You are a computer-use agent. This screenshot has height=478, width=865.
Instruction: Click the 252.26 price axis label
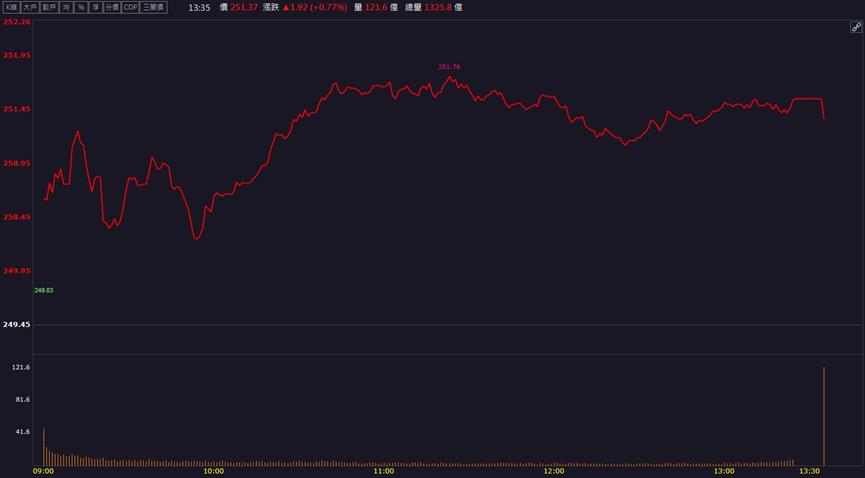coord(17,22)
